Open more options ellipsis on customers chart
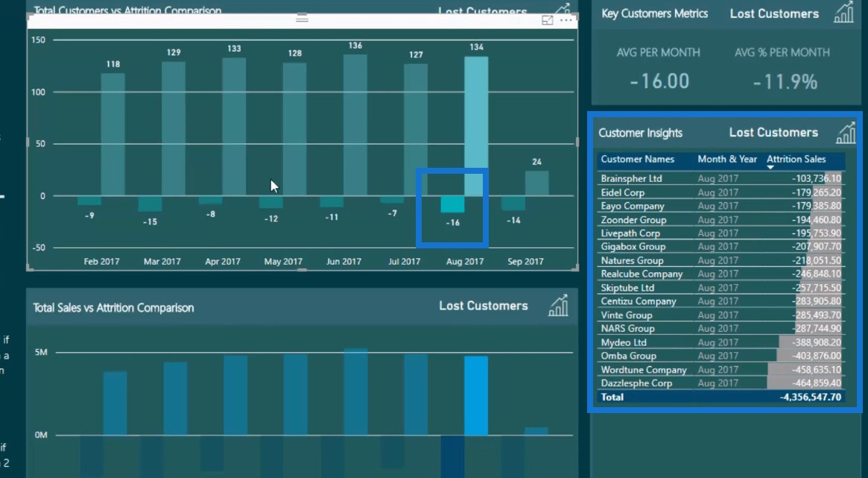This screenshot has width=868, height=478. coord(566,20)
